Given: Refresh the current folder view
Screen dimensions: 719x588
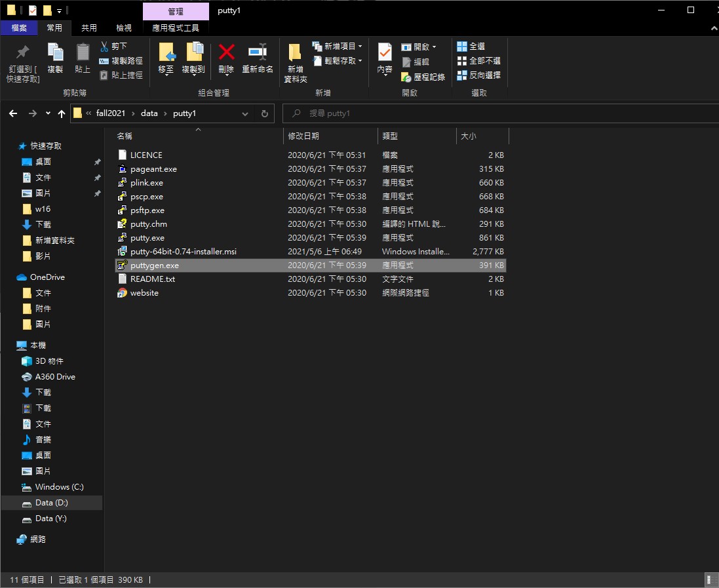Looking at the screenshot, I should point(265,113).
